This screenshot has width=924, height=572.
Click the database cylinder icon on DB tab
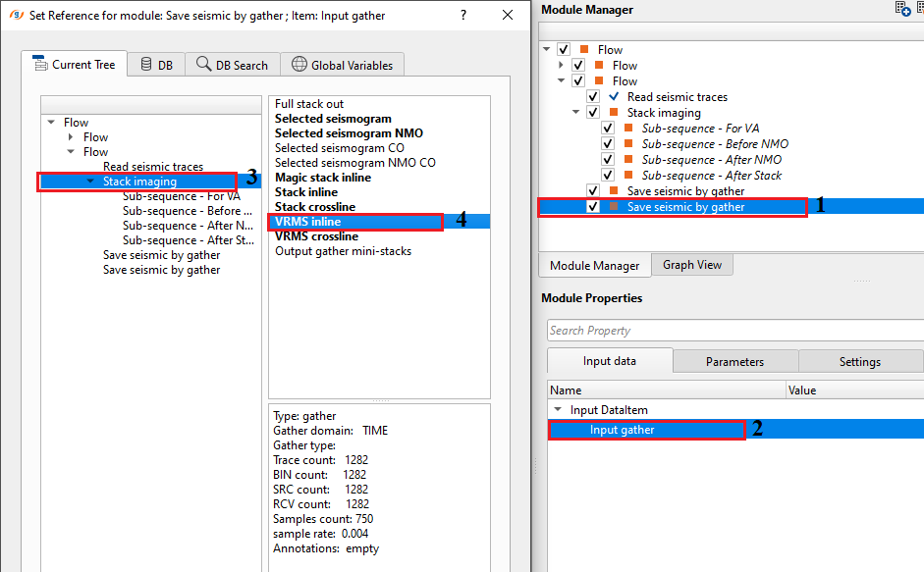click(146, 65)
